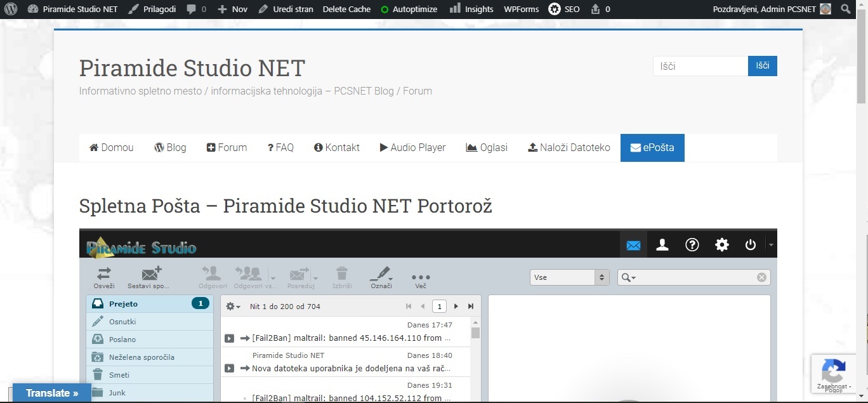Jump to the last message page

click(471, 307)
